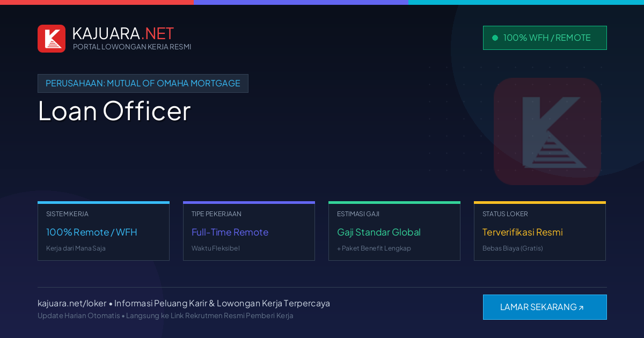This screenshot has width=644, height=338.
Task: Click the Update Harian Otomatis footer line
Action: point(165,315)
